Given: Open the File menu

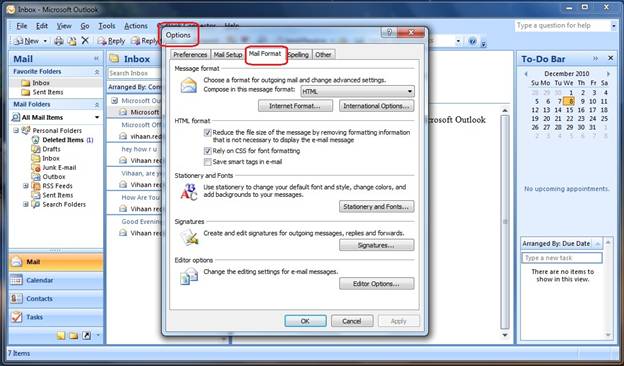Looking at the screenshot, I should click(x=21, y=26).
